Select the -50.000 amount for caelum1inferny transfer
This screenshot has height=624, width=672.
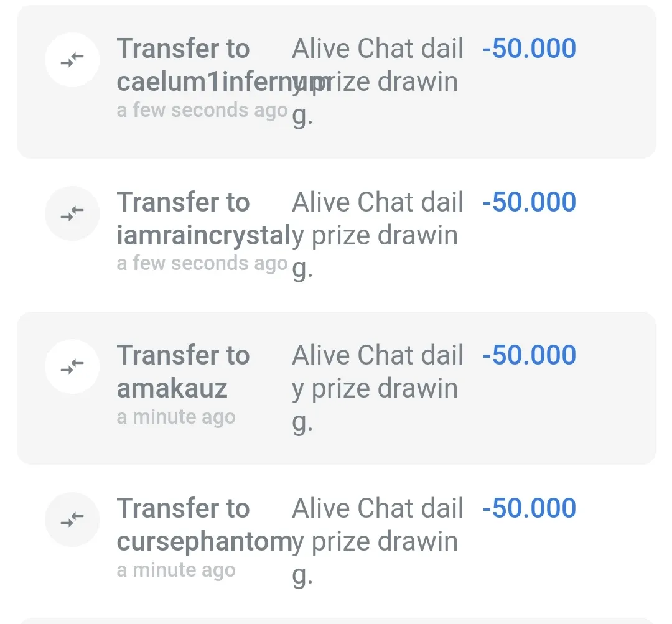pos(529,49)
